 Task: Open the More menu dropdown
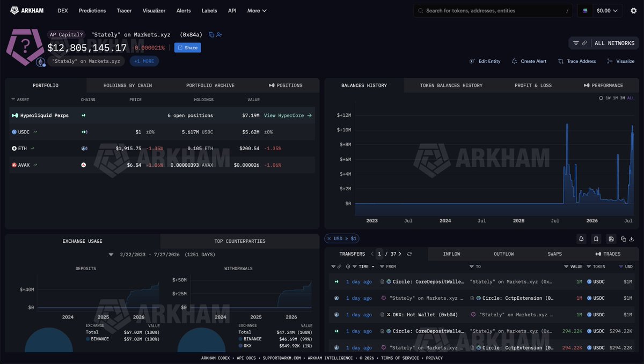click(x=257, y=11)
